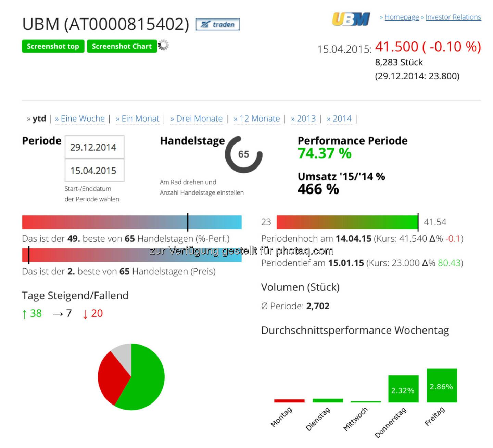This screenshot has height=448, width=493.
Task: Click the loading spinner next to Screenshot Chart
Action: pyautogui.click(x=163, y=45)
